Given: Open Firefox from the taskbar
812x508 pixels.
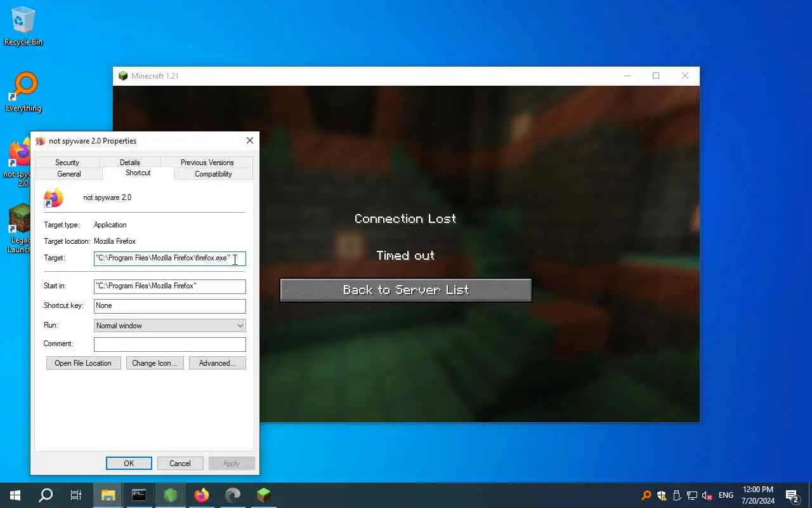Looking at the screenshot, I should click(x=201, y=495).
